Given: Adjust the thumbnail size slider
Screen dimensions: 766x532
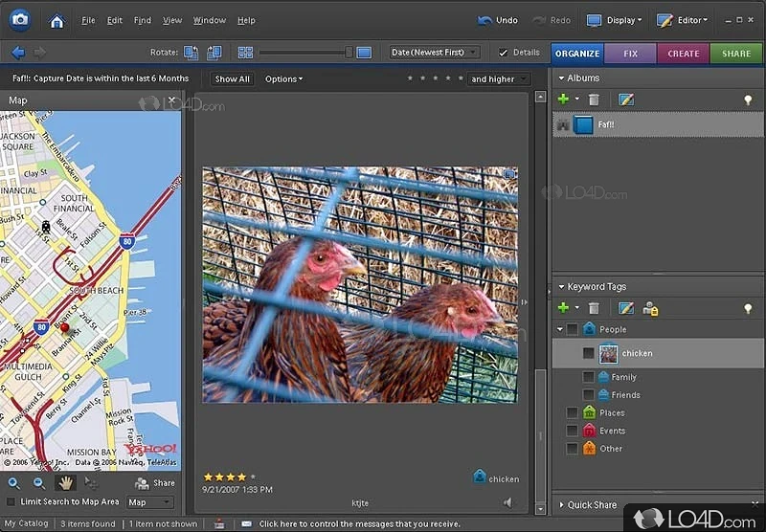Looking at the screenshot, I should [349, 53].
